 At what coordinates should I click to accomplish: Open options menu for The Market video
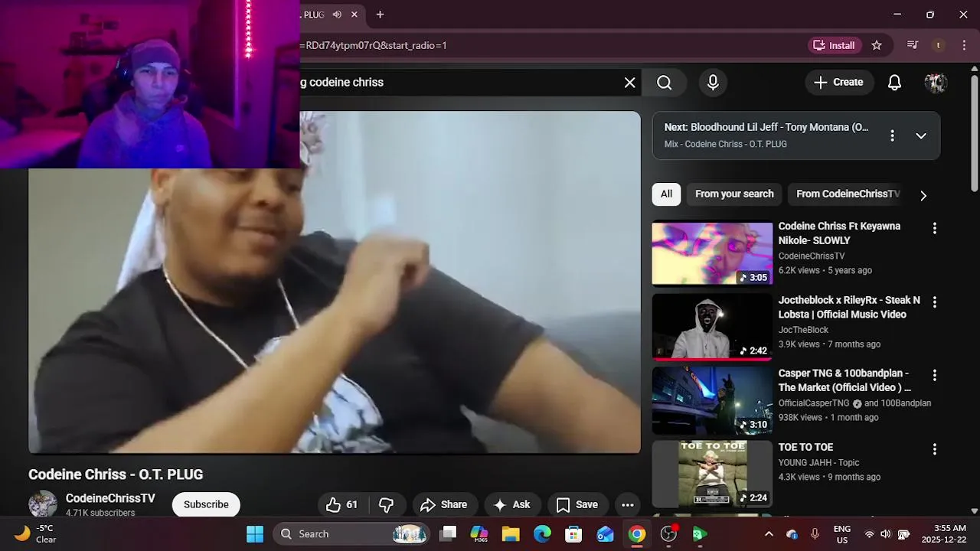coord(934,375)
